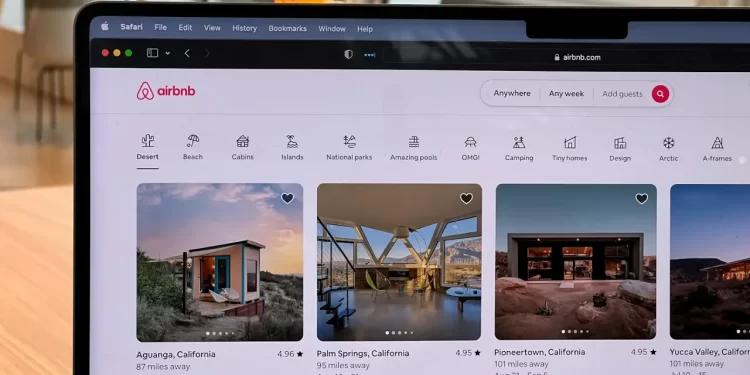
Task: Click the red search magnifier button
Action: 660,94
